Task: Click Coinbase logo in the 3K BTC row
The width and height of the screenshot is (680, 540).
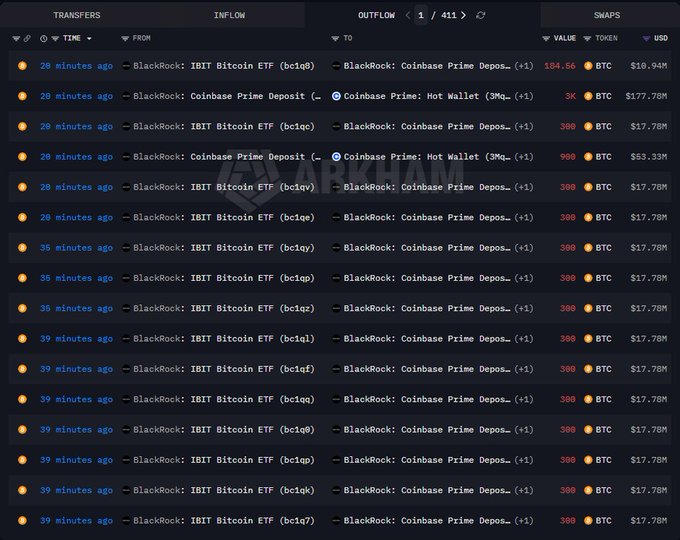Action: click(x=336, y=96)
